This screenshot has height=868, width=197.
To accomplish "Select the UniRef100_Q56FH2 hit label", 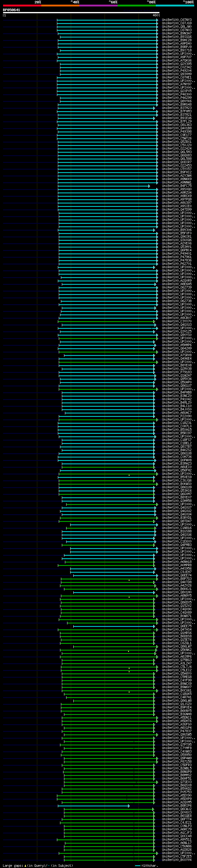I will coord(177,470).
